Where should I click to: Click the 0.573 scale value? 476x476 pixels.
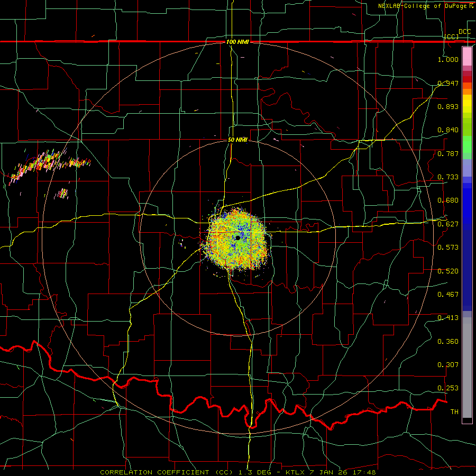point(448,248)
